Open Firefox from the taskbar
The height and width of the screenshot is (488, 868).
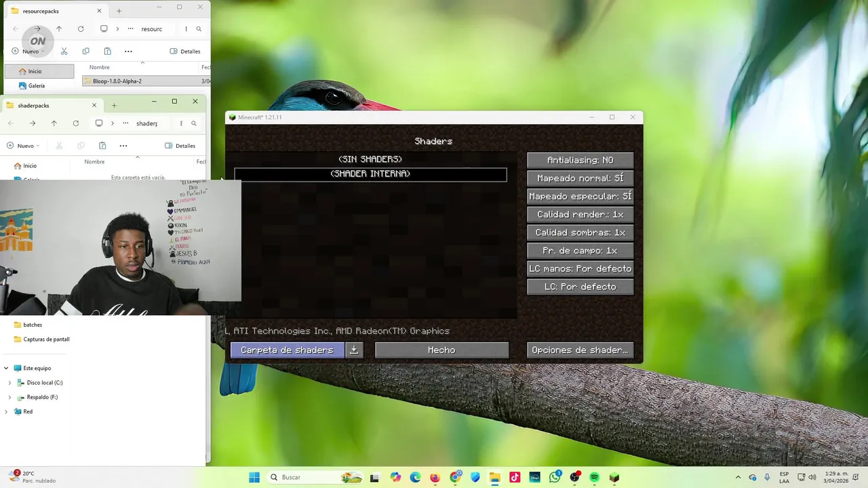click(435, 477)
